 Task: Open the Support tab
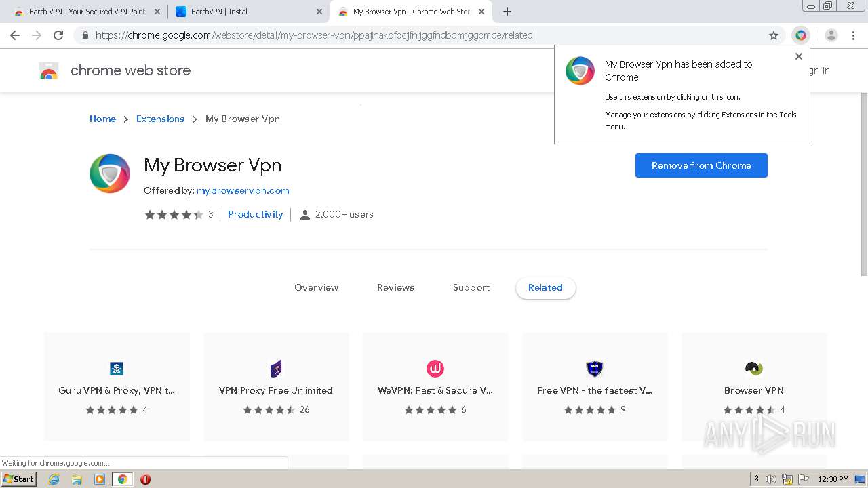471,287
